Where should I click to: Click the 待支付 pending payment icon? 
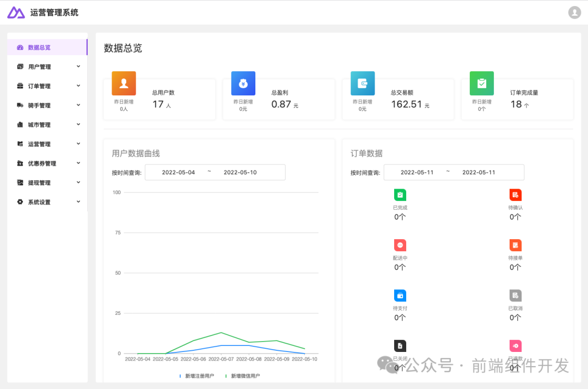click(x=400, y=295)
